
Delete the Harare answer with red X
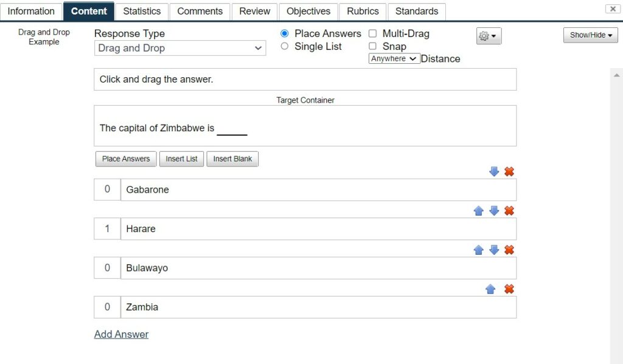pyautogui.click(x=509, y=211)
